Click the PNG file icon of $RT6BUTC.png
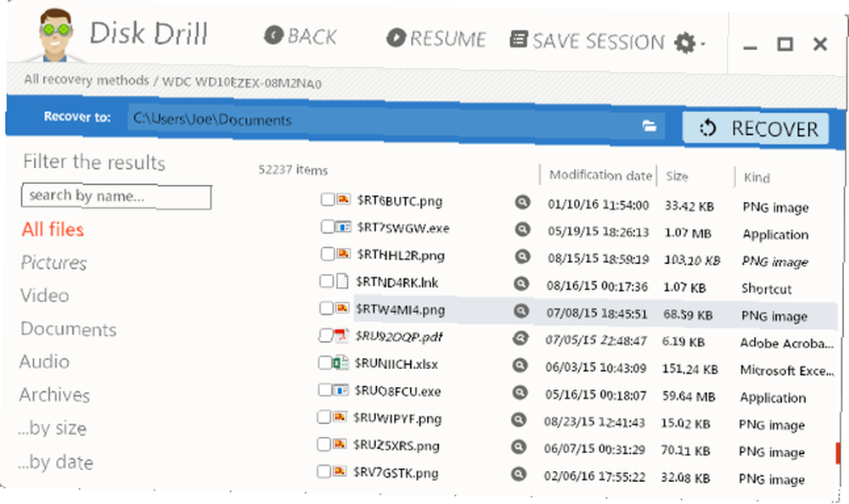Viewport: 849px width, 504px height. click(x=343, y=199)
